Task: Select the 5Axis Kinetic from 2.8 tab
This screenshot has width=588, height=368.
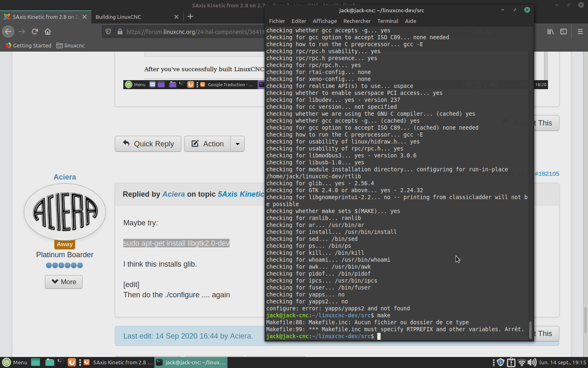Action: click(x=45, y=17)
